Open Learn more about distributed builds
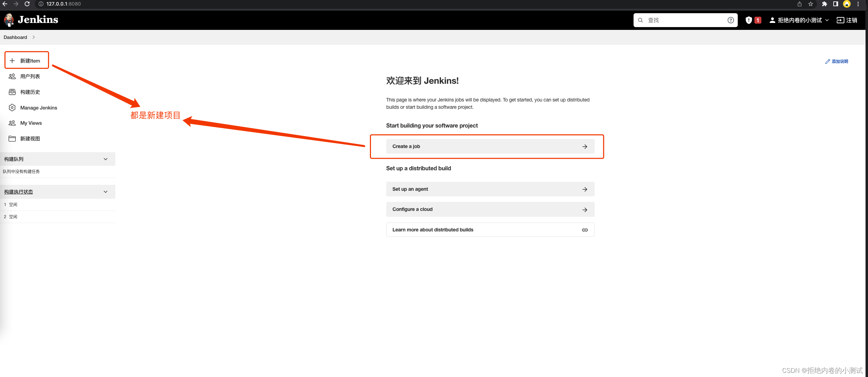Viewport: 868px width, 377px height. [490, 229]
